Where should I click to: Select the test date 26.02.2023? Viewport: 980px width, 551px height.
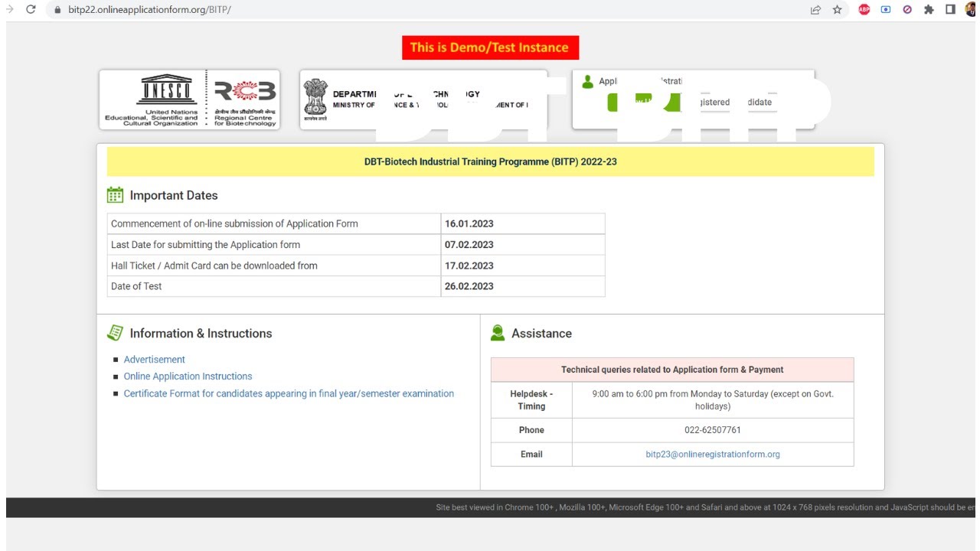(469, 286)
